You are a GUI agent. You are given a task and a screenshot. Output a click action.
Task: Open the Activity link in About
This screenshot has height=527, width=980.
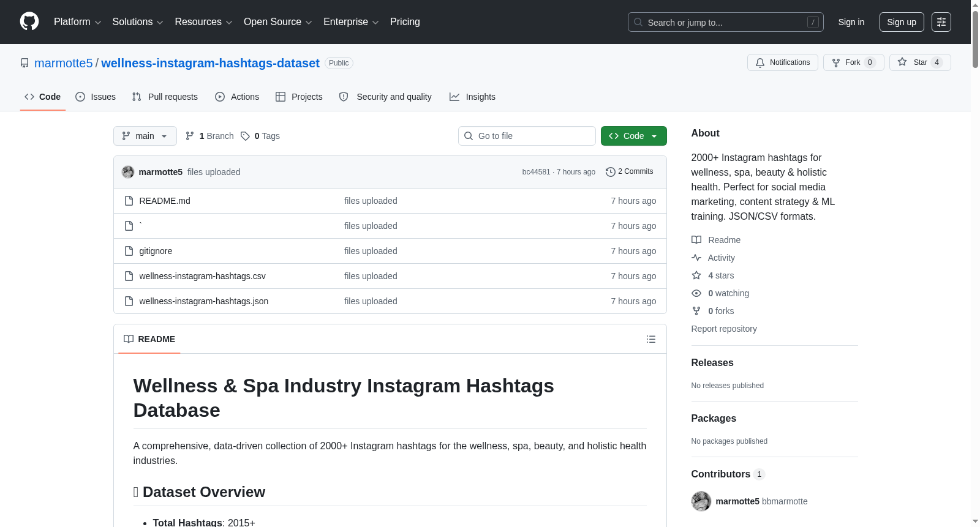tap(713, 258)
